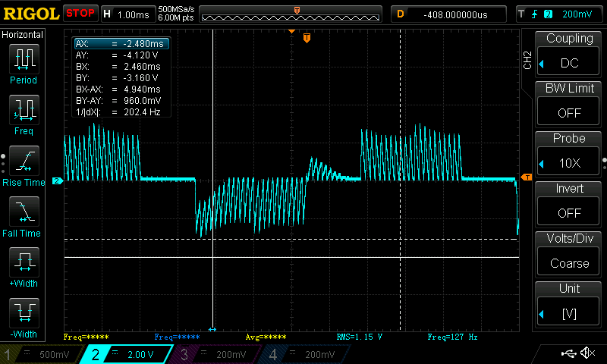
Task: Click the speaker mute icon
Action: click(x=587, y=353)
